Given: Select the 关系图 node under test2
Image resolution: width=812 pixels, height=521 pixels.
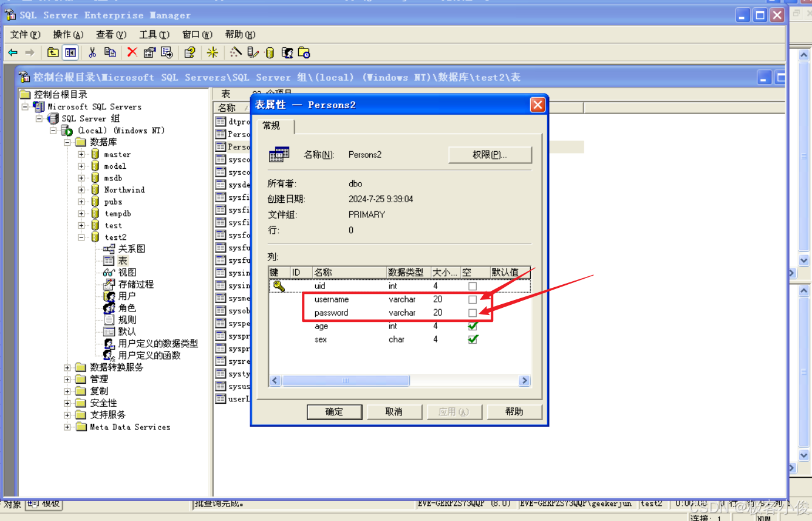Looking at the screenshot, I should (x=131, y=249).
